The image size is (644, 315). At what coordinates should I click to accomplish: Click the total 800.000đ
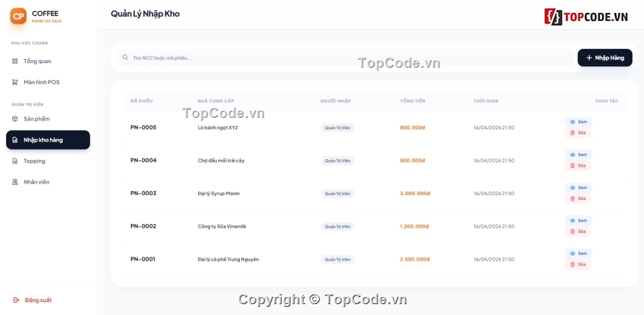click(412, 128)
